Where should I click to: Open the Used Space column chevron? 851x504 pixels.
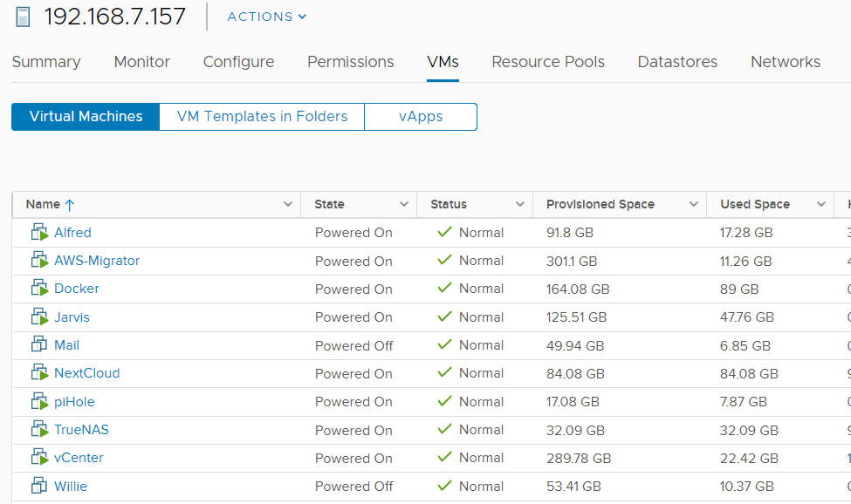(821, 204)
